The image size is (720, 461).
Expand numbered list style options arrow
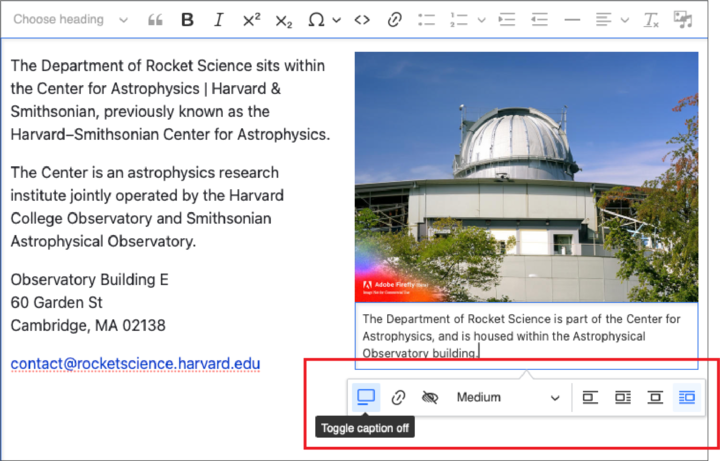pyautogui.click(x=481, y=20)
